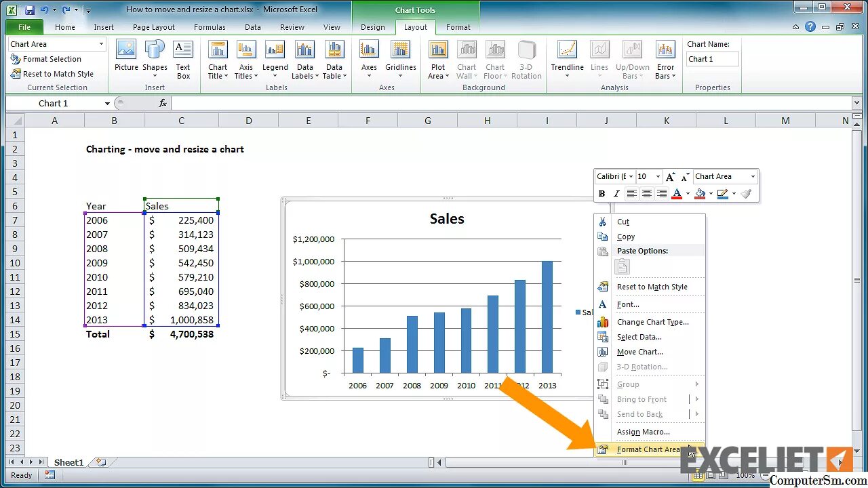Click the shape fill paint bucket swatch

700,194
